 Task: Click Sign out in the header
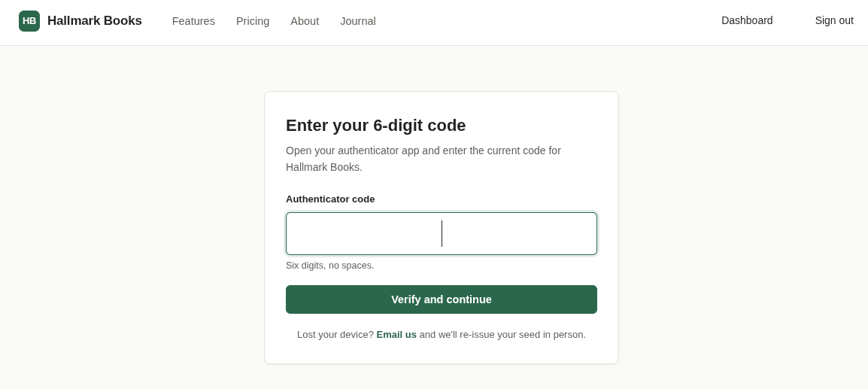coord(833,20)
